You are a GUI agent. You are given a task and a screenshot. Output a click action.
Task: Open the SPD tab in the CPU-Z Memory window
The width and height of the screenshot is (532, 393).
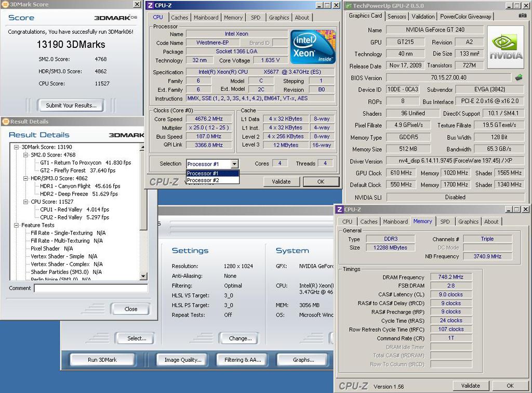445,221
